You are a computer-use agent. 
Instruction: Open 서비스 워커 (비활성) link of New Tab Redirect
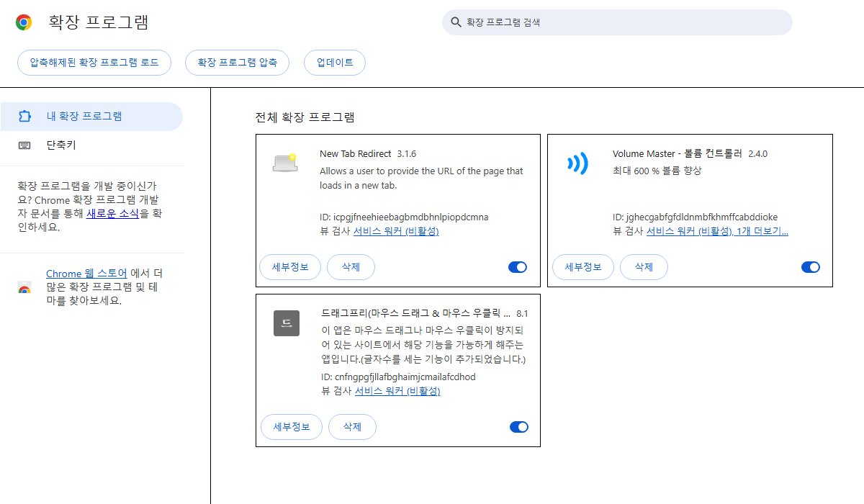tap(396, 231)
